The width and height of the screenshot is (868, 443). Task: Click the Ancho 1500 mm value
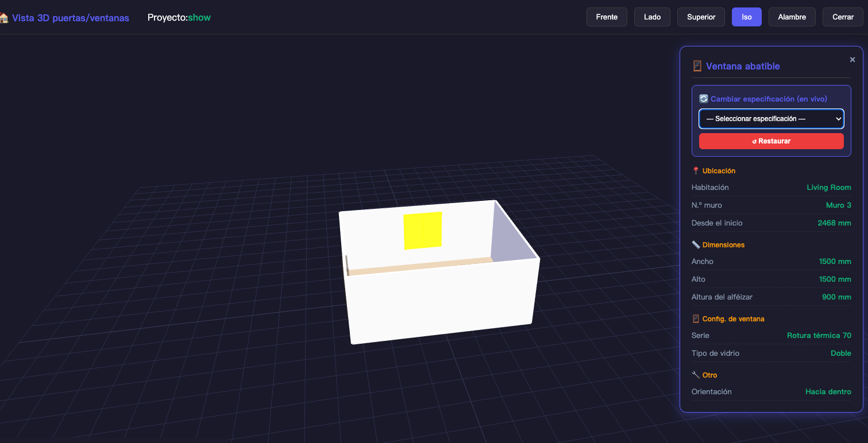835,262
